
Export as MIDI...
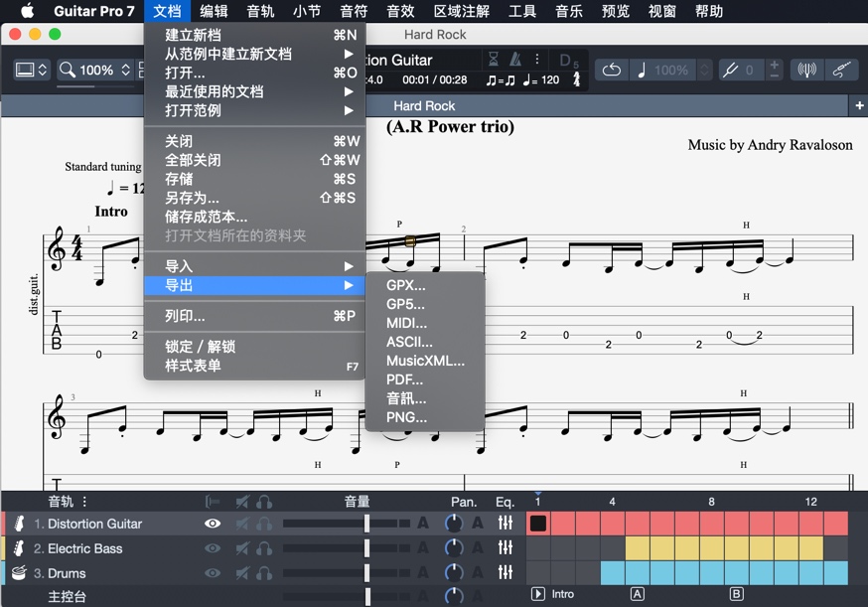point(425,323)
